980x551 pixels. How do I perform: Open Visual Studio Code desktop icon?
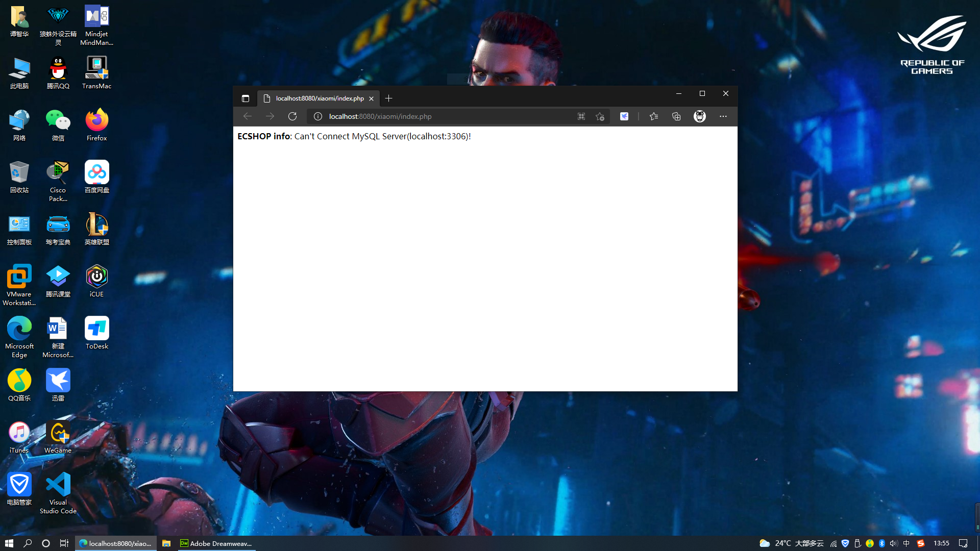[58, 485]
